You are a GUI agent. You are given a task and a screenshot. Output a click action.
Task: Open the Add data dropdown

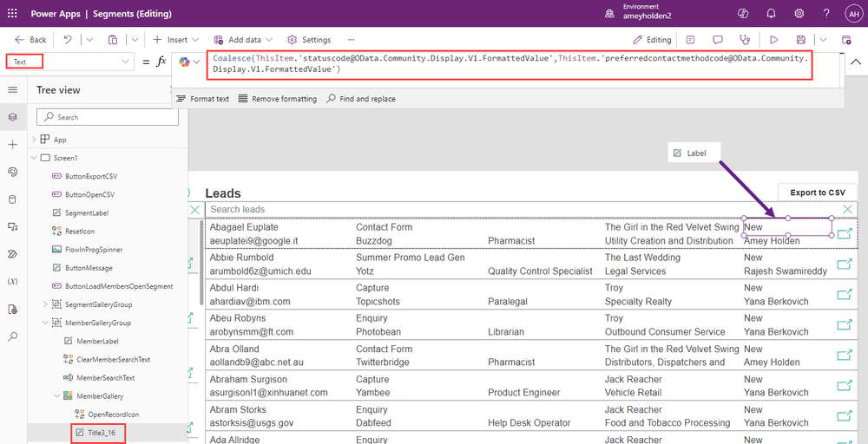tap(243, 40)
